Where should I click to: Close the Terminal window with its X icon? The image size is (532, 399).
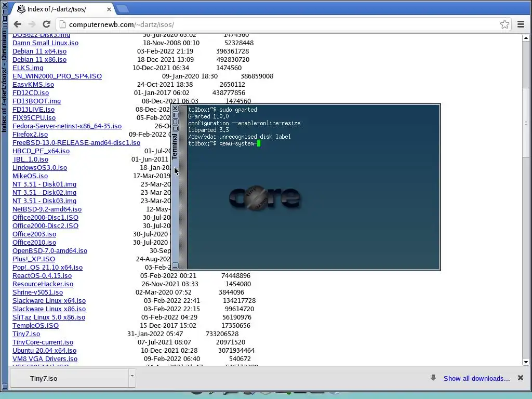(x=175, y=109)
